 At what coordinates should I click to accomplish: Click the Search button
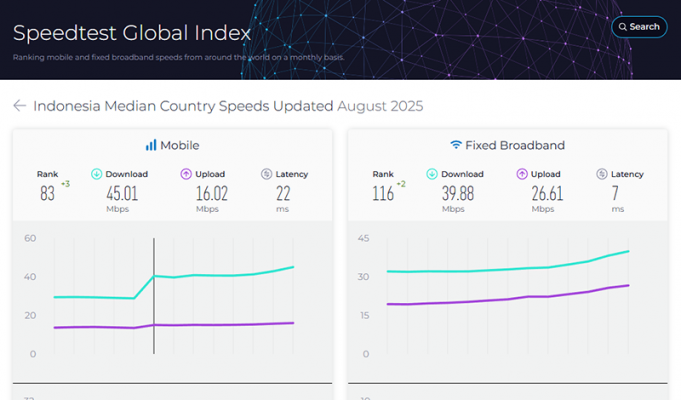(639, 27)
